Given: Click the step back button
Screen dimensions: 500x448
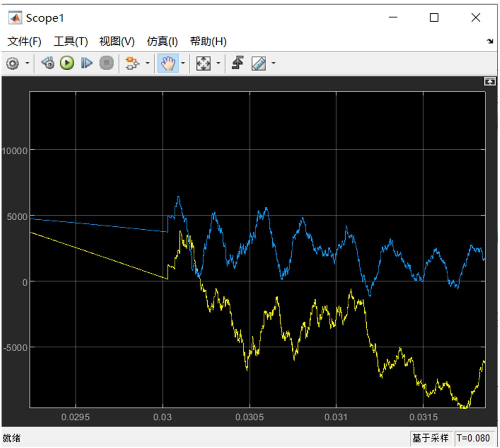Looking at the screenshot, I should coord(48,63).
